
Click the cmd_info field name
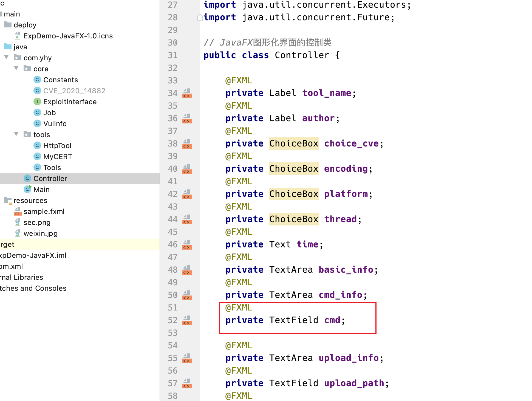[x=340, y=295]
